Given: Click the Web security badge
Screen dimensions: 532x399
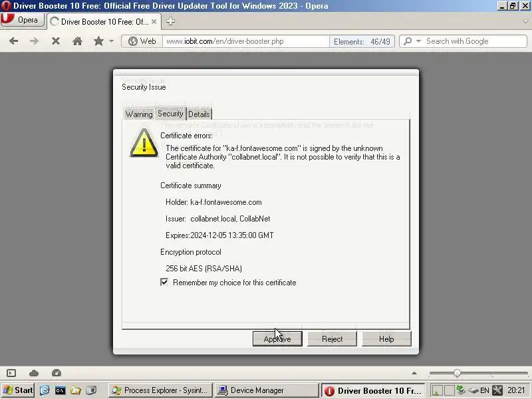Looking at the screenshot, I should pyautogui.click(x=142, y=41).
